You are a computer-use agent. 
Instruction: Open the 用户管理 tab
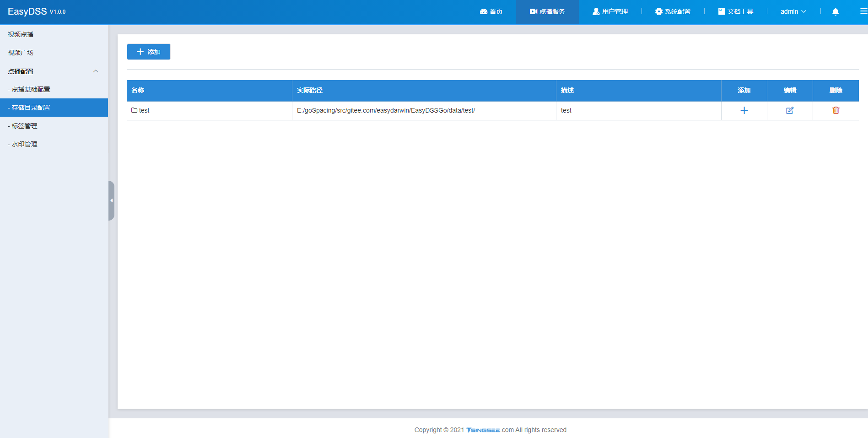click(610, 11)
